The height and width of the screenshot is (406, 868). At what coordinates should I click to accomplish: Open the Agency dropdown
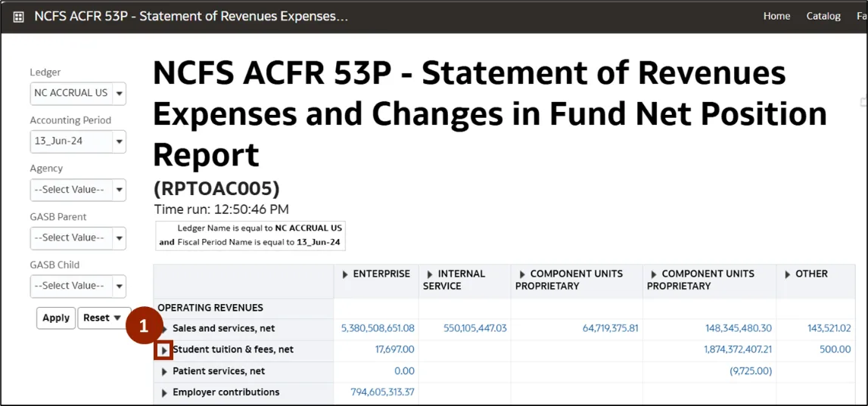pyautogui.click(x=120, y=190)
